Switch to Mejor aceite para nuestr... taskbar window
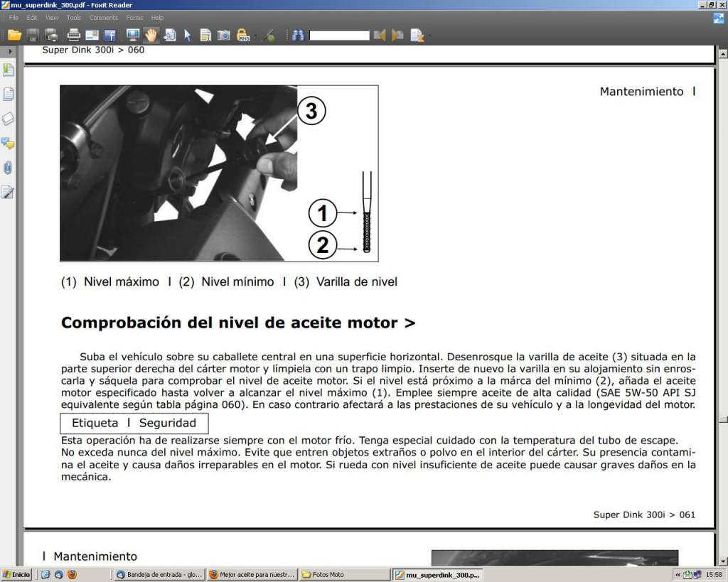The image size is (728, 582). (252, 575)
